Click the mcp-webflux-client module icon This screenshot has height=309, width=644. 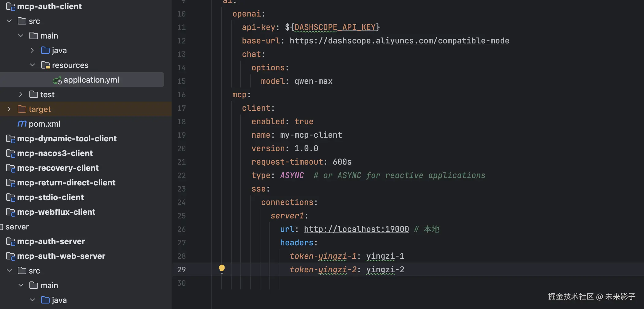pyautogui.click(x=10, y=212)
